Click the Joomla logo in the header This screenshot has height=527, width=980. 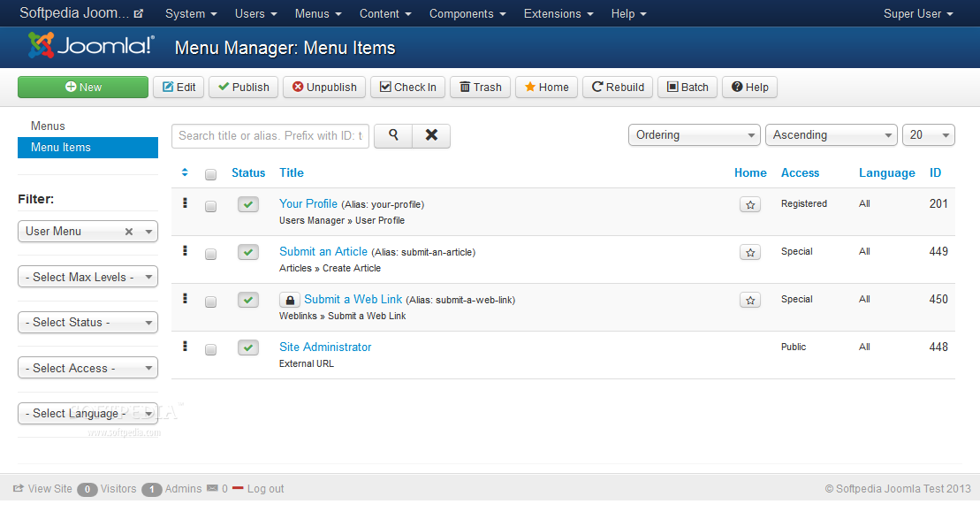91,46
